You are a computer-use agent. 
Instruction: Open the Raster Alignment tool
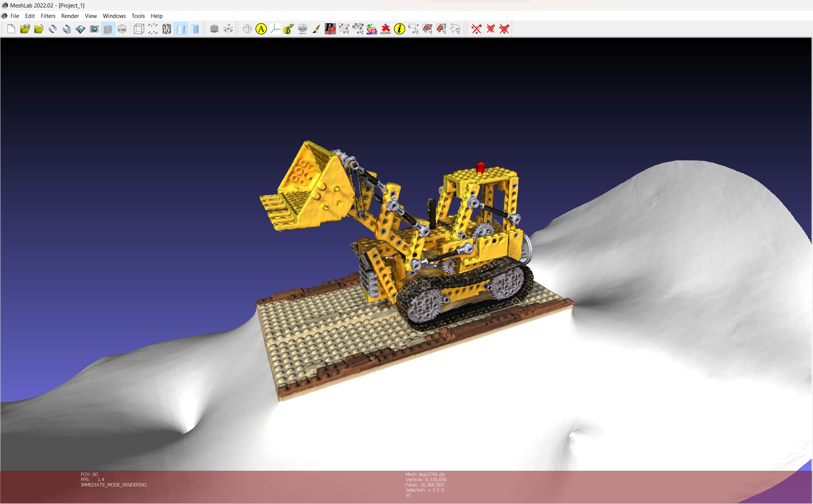pos(303,29)
